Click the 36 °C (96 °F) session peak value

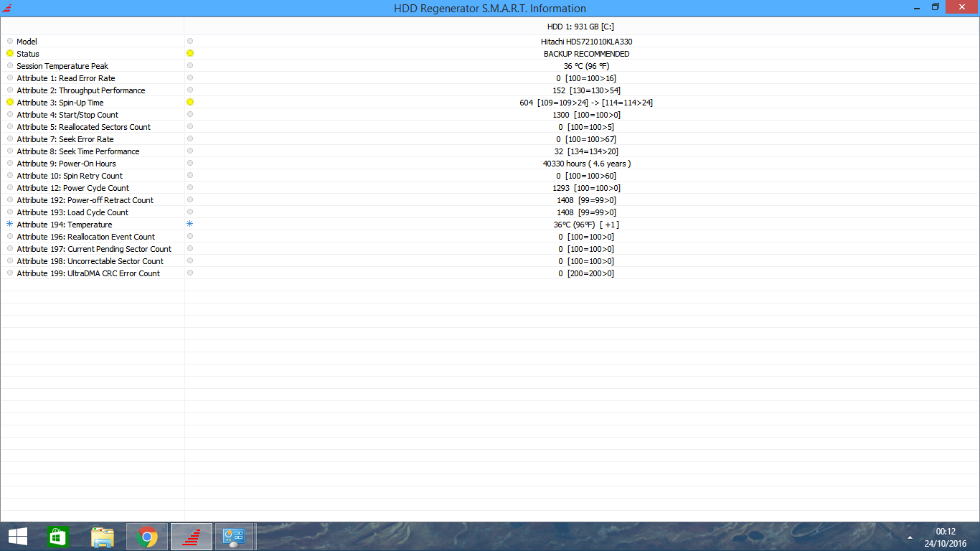click(586, 66)
